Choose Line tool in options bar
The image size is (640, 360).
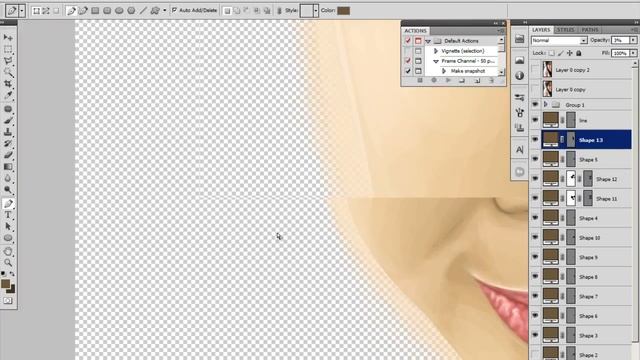(x=143, y=11)
